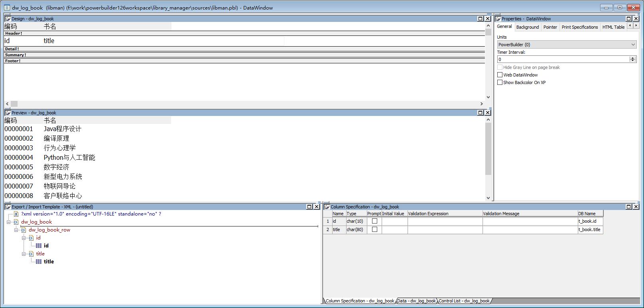Click the DB Name column header
Viewport: 644px width, 308px height.
pyautogui.click(x=591, y=214)
